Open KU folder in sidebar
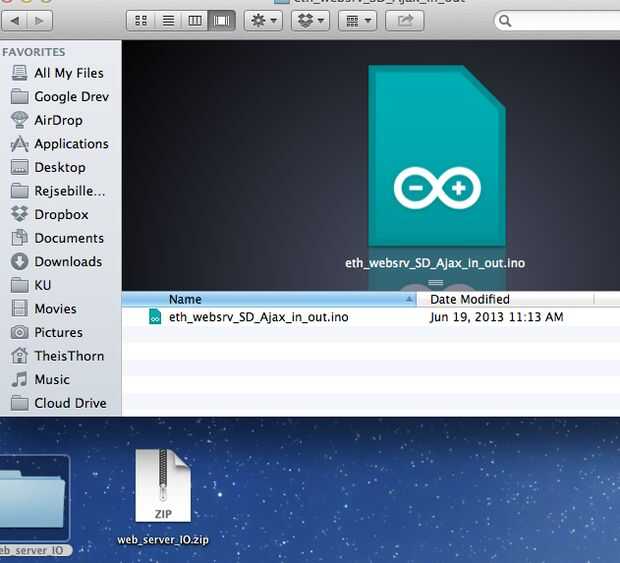Image resolution: width=620 pixels, height=563 pixels. pos(31,285)
